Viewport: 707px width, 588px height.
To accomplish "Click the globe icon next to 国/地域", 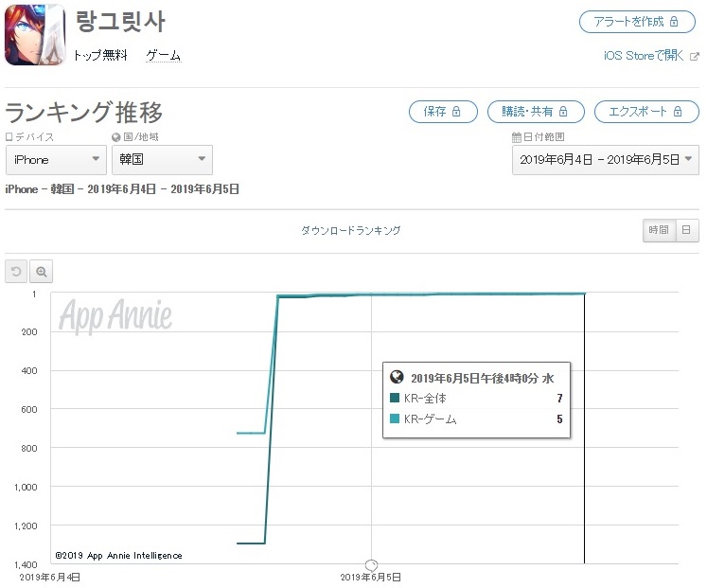I will click(116, 137).
